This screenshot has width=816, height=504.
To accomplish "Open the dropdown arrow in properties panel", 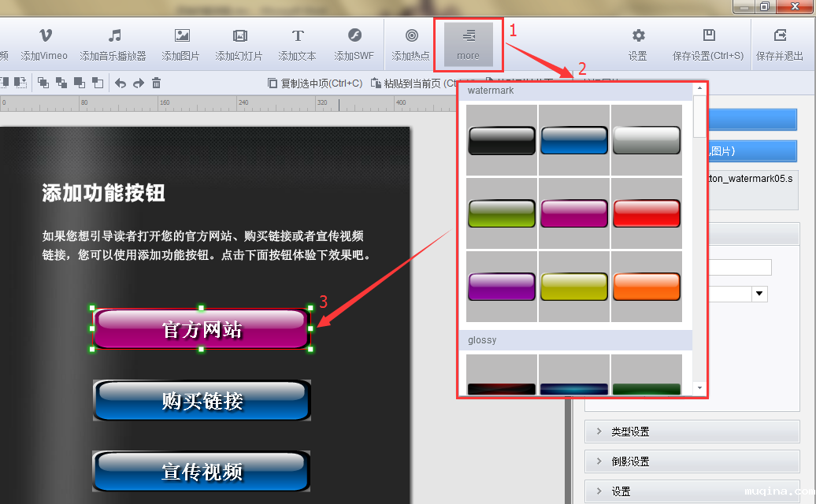I will click(x=759, y=294).
